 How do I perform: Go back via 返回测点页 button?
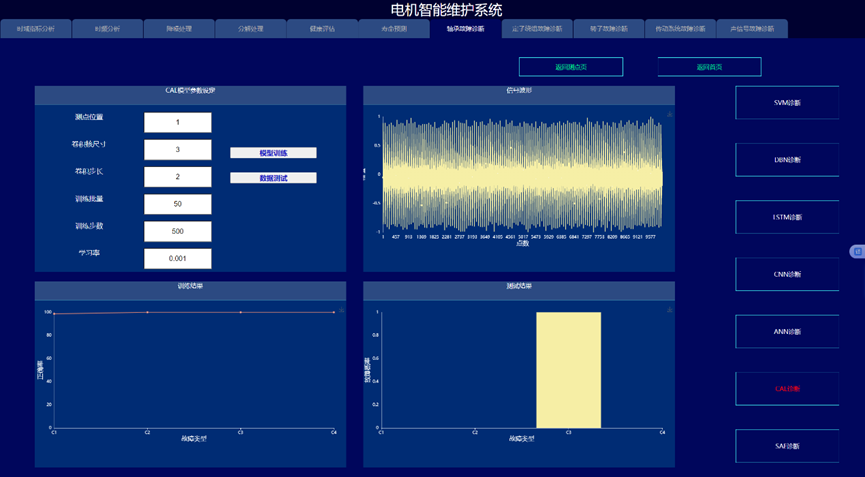pos(571,67)
